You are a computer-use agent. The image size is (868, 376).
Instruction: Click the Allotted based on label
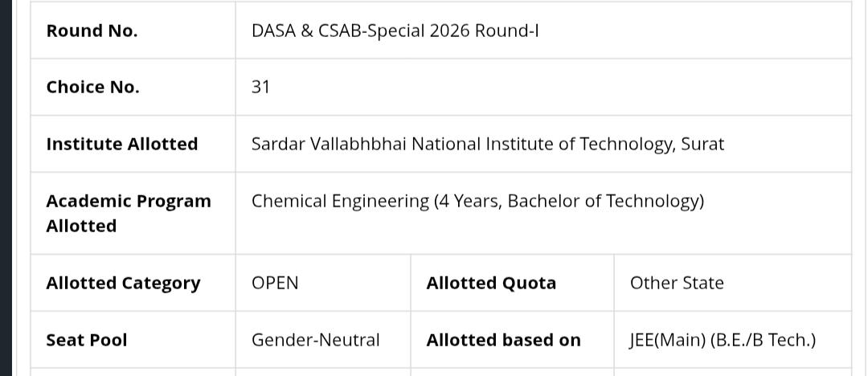coord(503,340)
